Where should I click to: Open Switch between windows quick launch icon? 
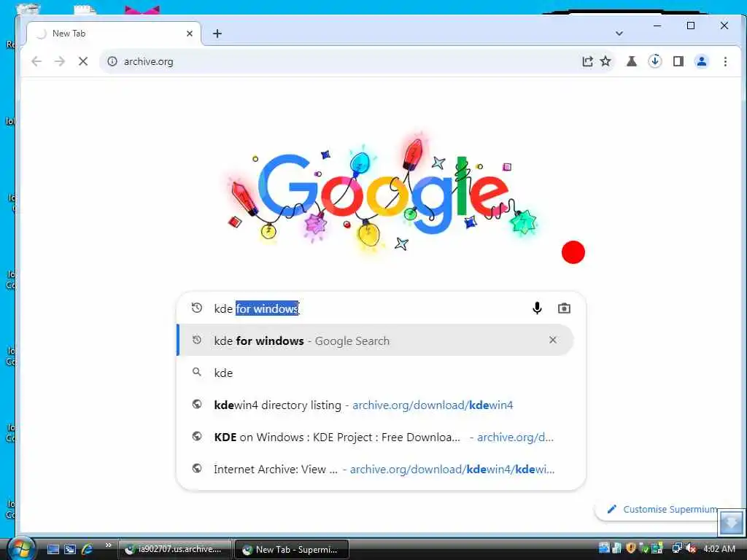tap(70, 549)
